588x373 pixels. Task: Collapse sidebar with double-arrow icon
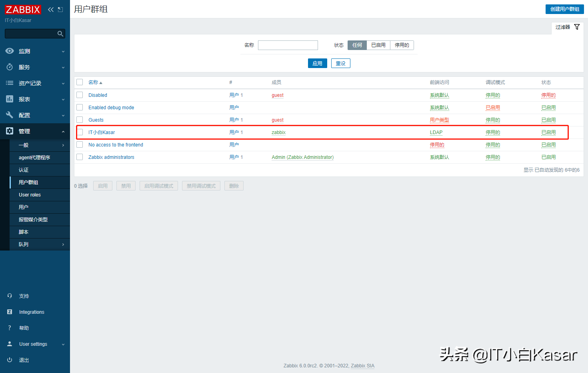click(x=51, y=10)
